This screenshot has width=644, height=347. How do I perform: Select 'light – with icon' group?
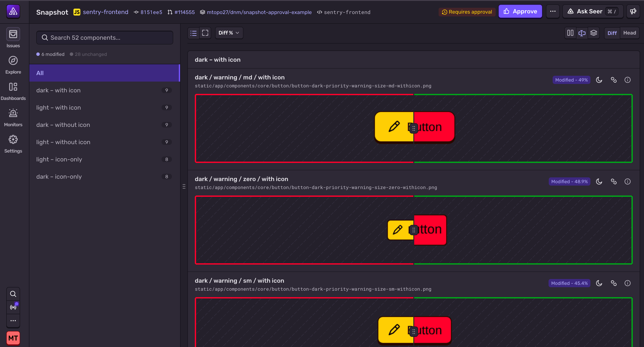(x=105, y=107)
